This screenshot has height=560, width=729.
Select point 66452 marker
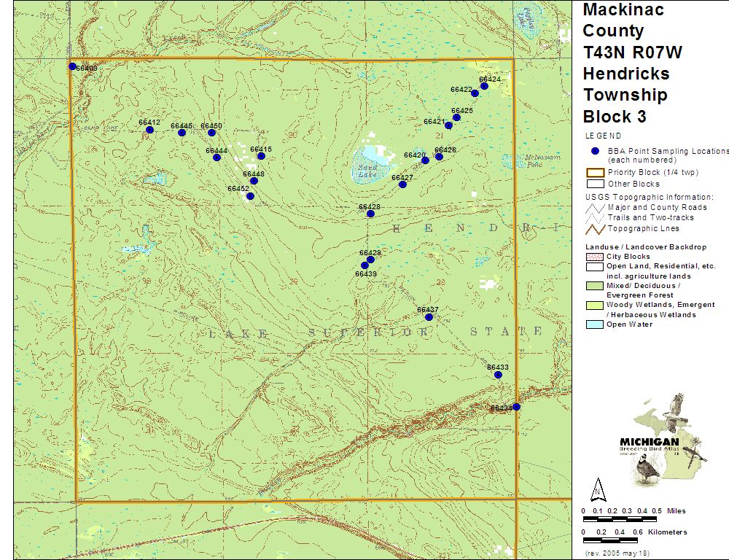[x=250, y=196]
